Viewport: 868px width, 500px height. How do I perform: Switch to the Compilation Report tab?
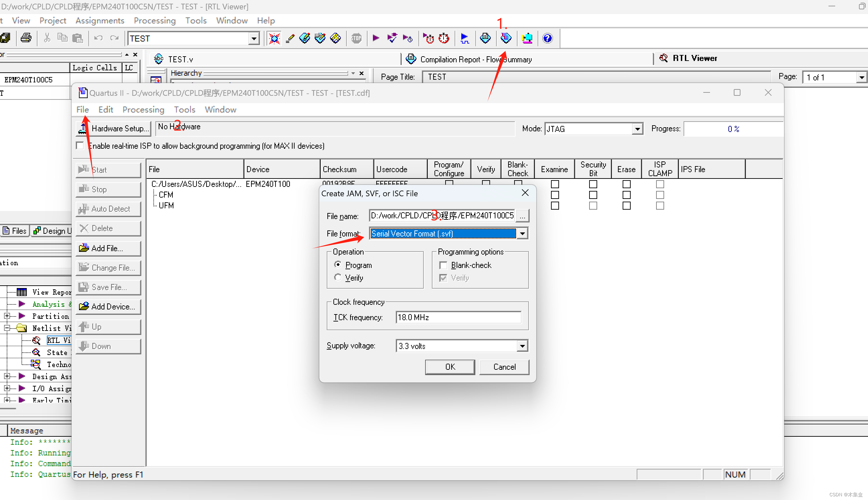click(x=469, y=59)
